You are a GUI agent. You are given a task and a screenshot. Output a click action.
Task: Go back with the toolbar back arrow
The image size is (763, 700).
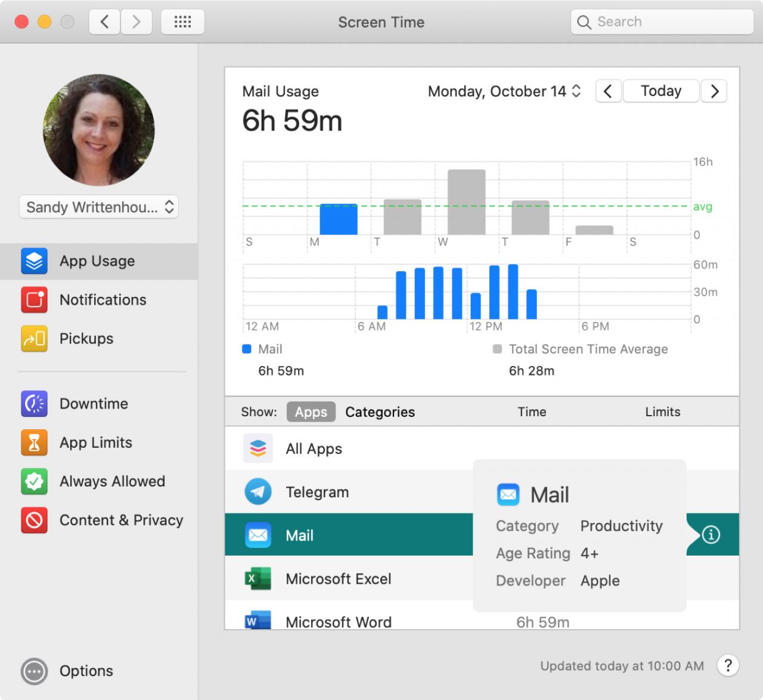104,22
